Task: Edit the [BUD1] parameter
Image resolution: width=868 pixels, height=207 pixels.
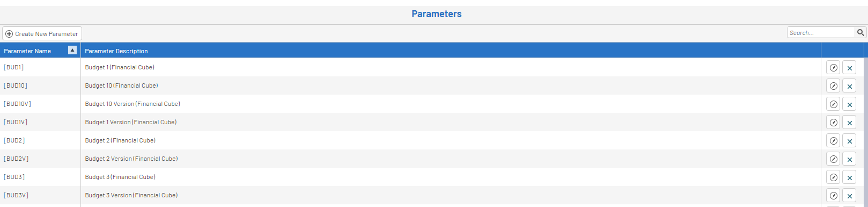Action: [833, 68]
